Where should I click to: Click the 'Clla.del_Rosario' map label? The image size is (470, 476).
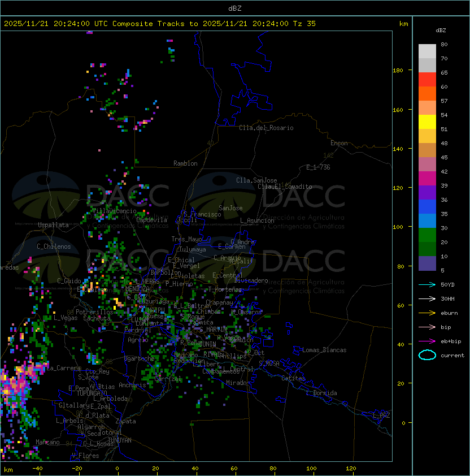tap(266, 128)
